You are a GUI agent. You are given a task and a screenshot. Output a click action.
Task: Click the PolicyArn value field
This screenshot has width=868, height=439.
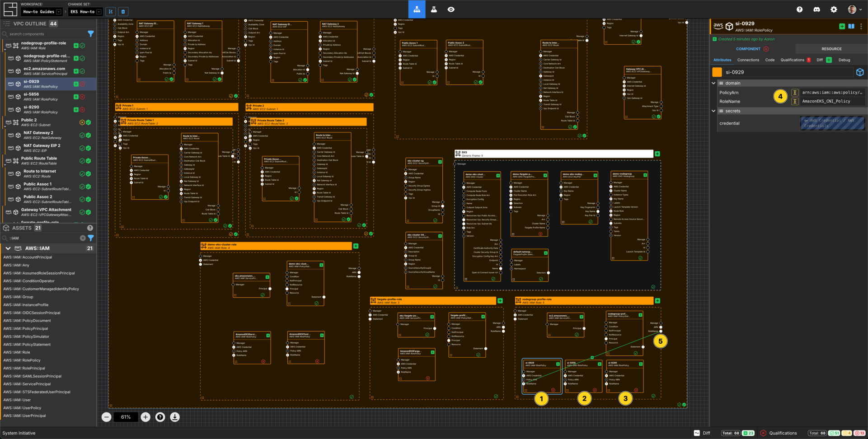[832, 93]
